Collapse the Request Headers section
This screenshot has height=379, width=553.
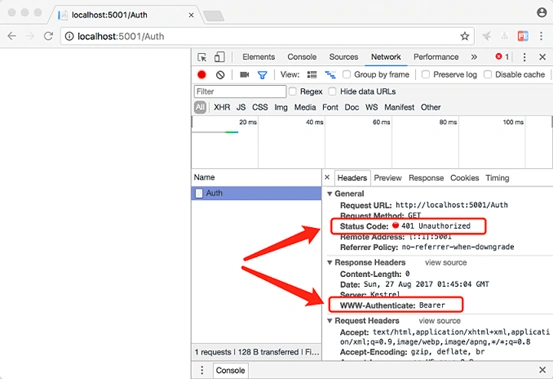click(330, 320)
